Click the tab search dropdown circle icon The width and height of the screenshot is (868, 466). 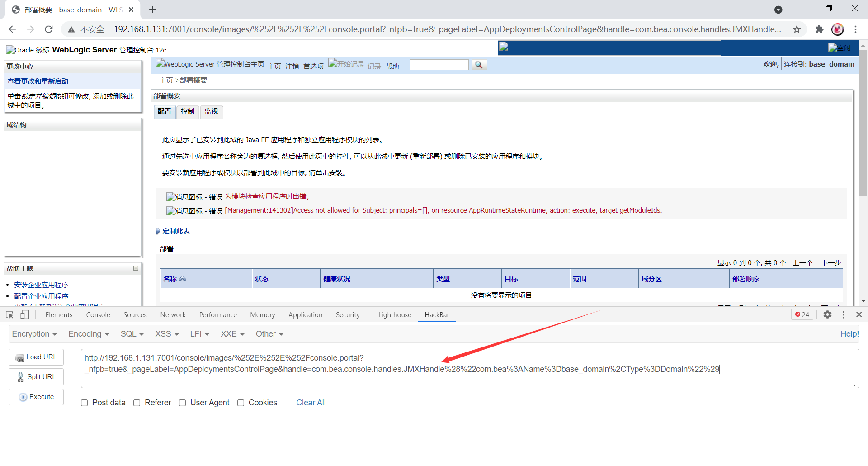point(778,10)
